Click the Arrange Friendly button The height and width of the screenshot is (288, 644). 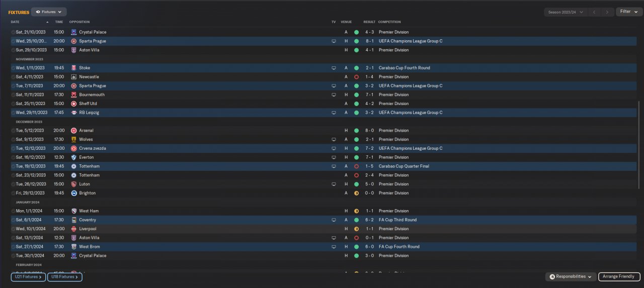(x=619, y=277)
